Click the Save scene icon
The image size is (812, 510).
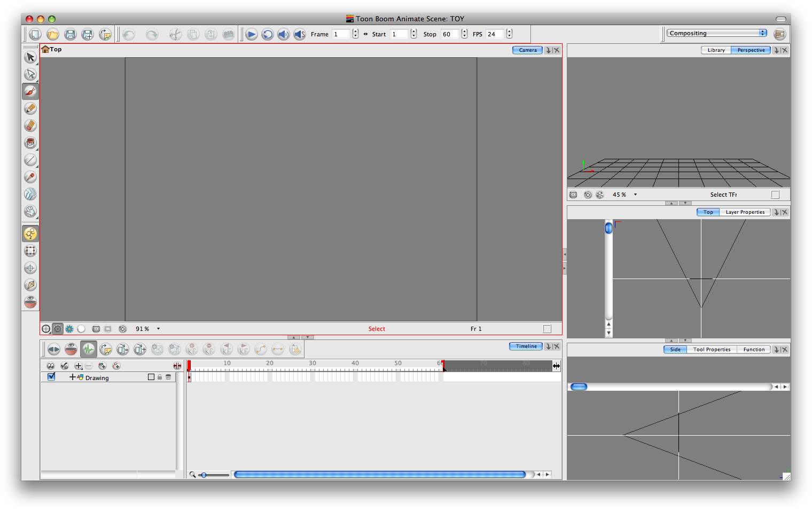(70, 34)
